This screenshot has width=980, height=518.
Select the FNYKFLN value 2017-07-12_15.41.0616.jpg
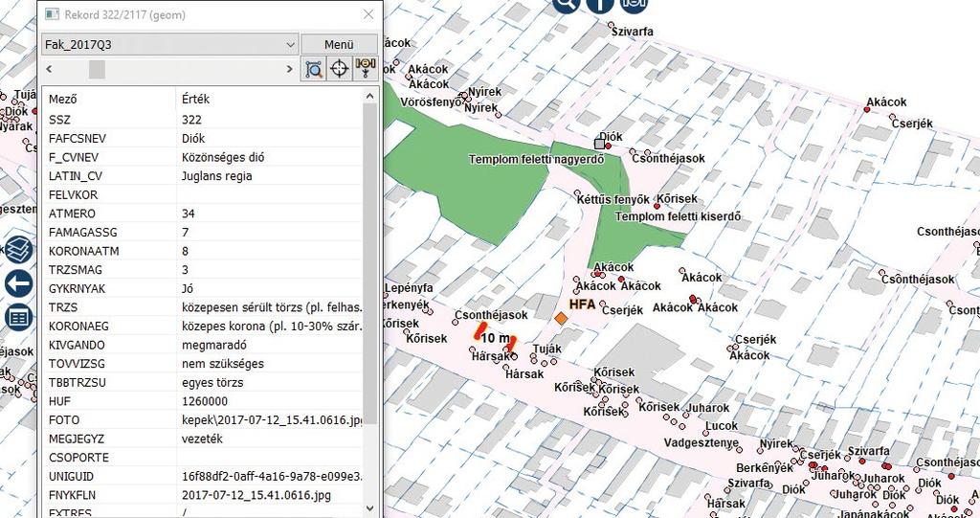(x=256, y=495)
